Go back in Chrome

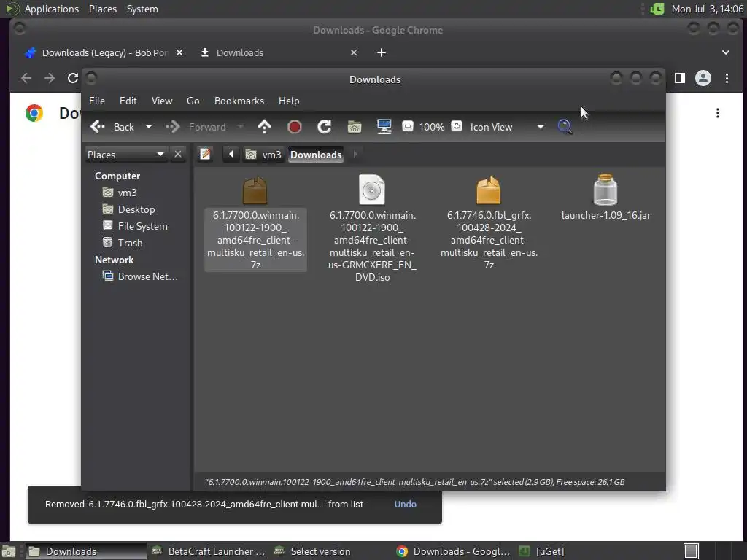26,78
